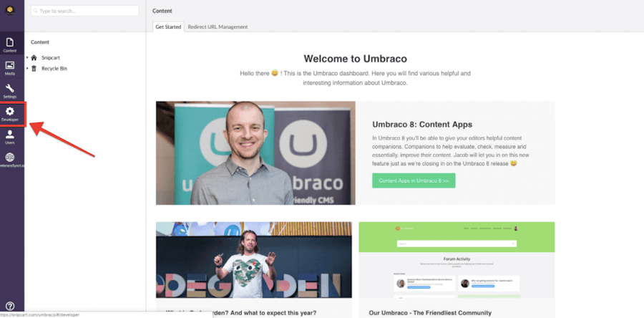Open the Forum Activity screenshot thumbnail
Viewport: 644px width, 318px height.
click(457, 260)
